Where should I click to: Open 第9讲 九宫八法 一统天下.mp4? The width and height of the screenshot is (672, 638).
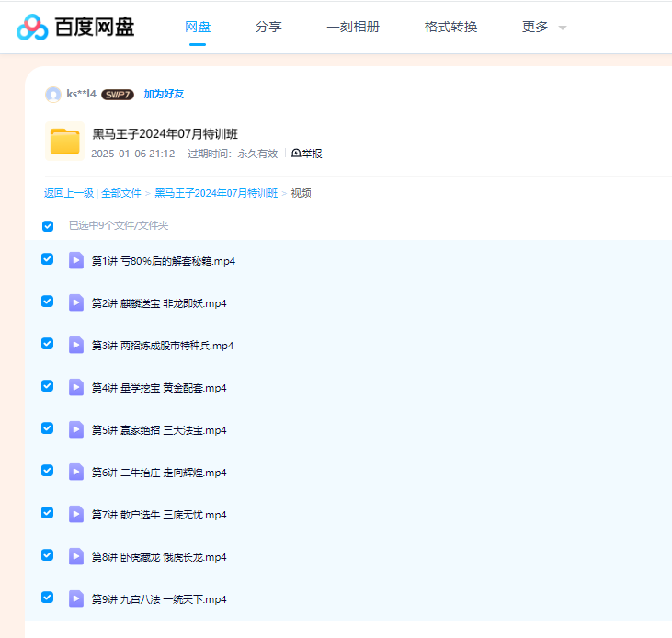coord(159,599)
